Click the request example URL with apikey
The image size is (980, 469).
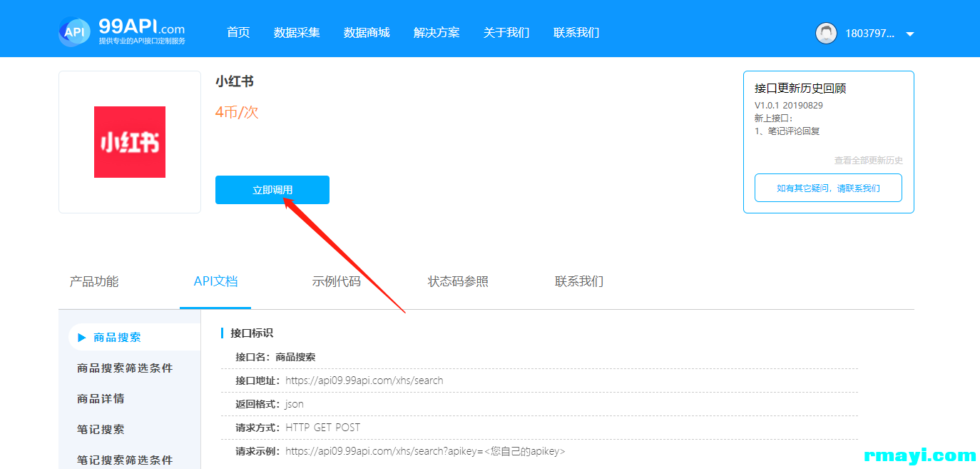coord(425,451)
